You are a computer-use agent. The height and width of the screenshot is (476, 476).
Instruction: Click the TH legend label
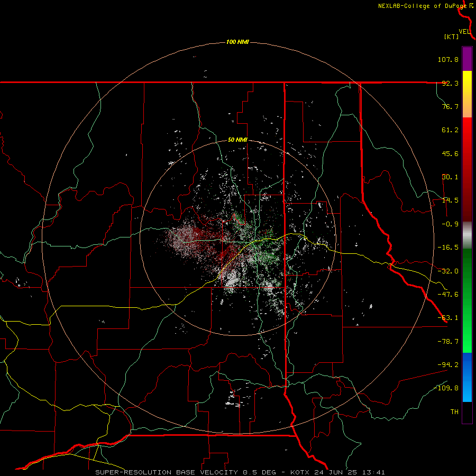tap(454, 412)
